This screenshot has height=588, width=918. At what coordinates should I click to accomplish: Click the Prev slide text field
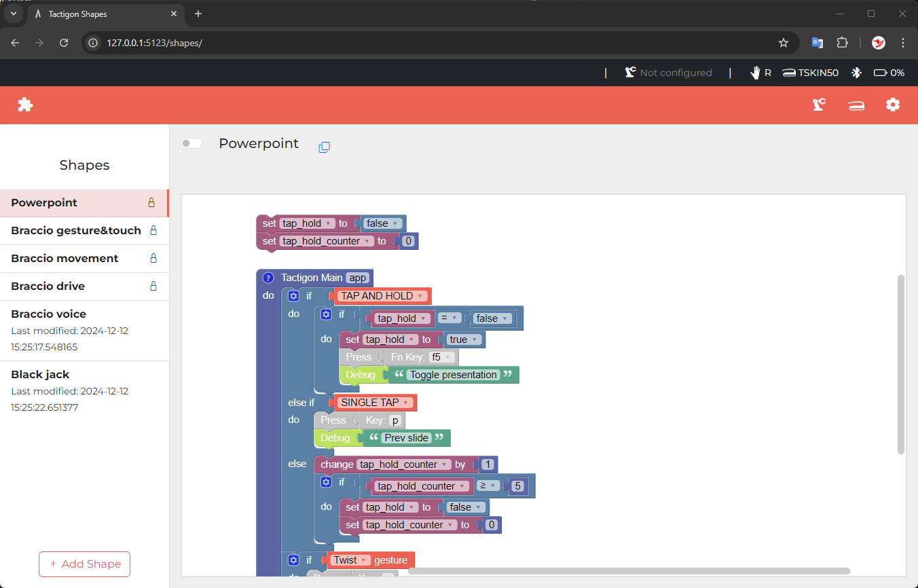[x=407, y=438]
